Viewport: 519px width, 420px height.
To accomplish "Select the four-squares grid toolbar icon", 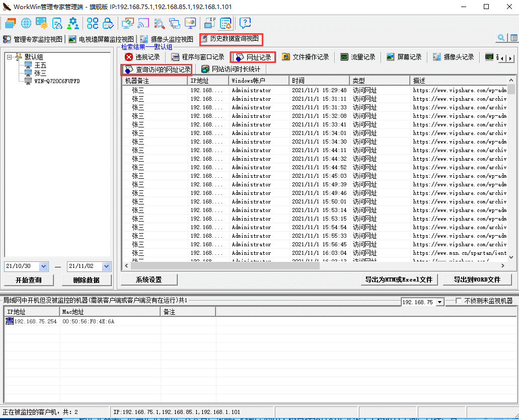I will [93, 23].
